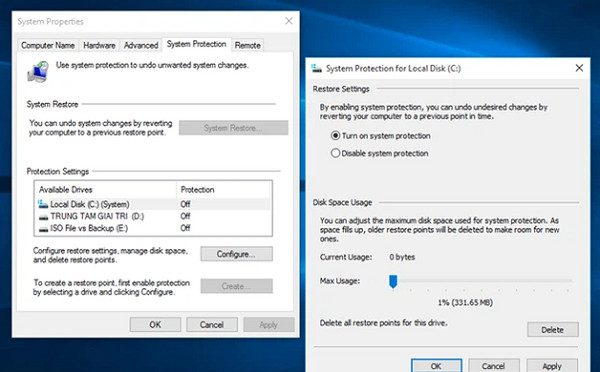Click the Off status for Local Disk (C:)
Viewport: 600px width, 372px height.
(x=185, y=204)
